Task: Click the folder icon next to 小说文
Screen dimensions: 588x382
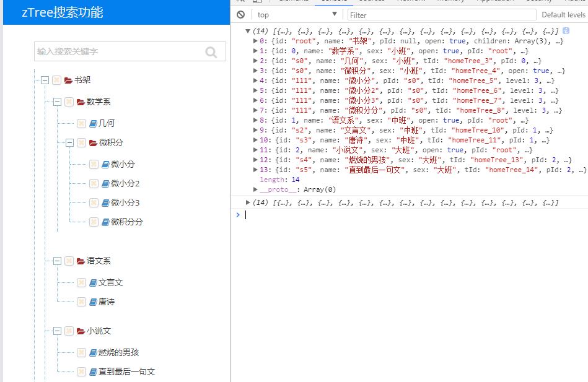Action: [81, 331]
